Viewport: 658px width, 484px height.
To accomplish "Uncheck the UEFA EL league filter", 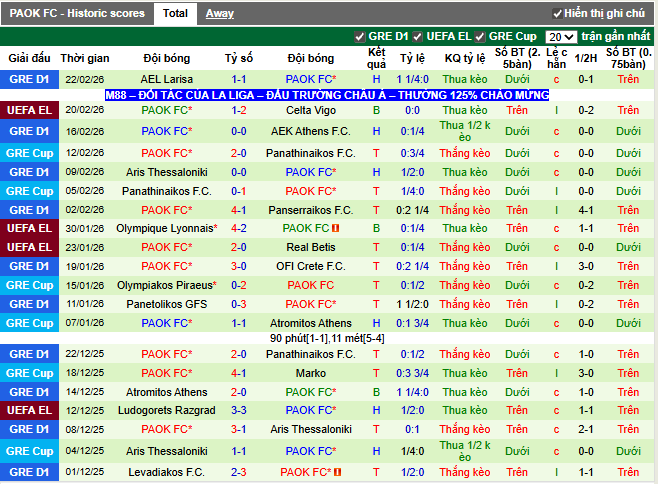I will pyautogui.click(x=417, y=37).
